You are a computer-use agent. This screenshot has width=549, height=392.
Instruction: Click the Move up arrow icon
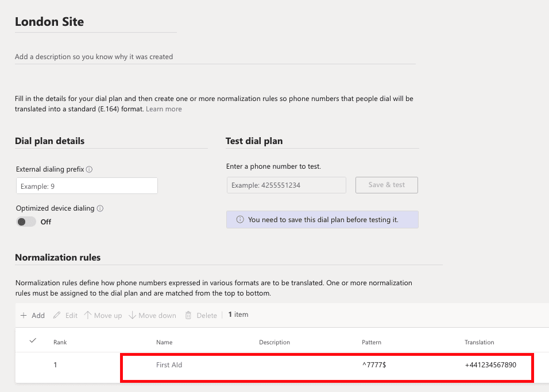coord(87,315)
